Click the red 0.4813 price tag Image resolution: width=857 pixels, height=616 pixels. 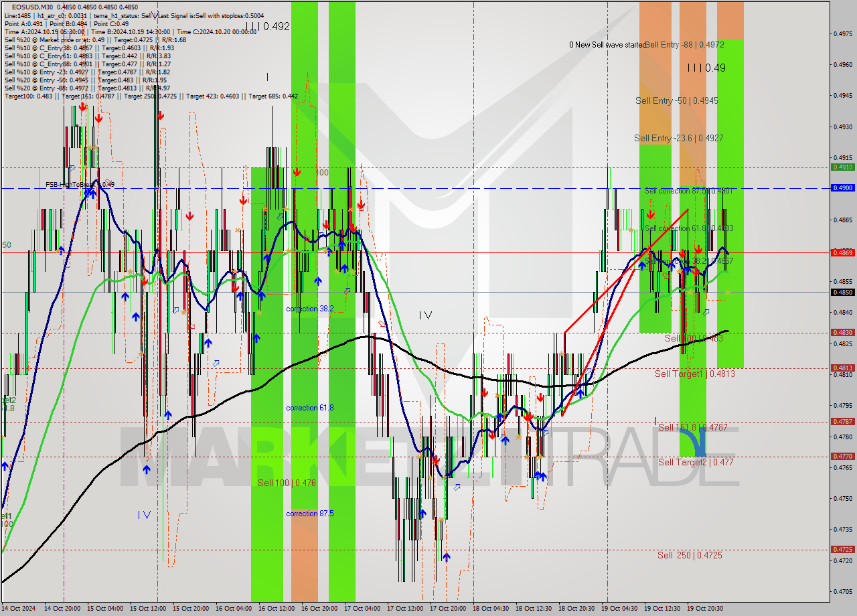coord(842,368)
